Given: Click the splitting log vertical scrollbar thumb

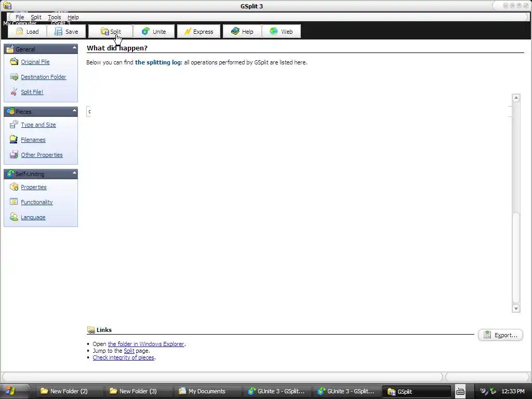Looking at the screenshot, I should [516, 257].
